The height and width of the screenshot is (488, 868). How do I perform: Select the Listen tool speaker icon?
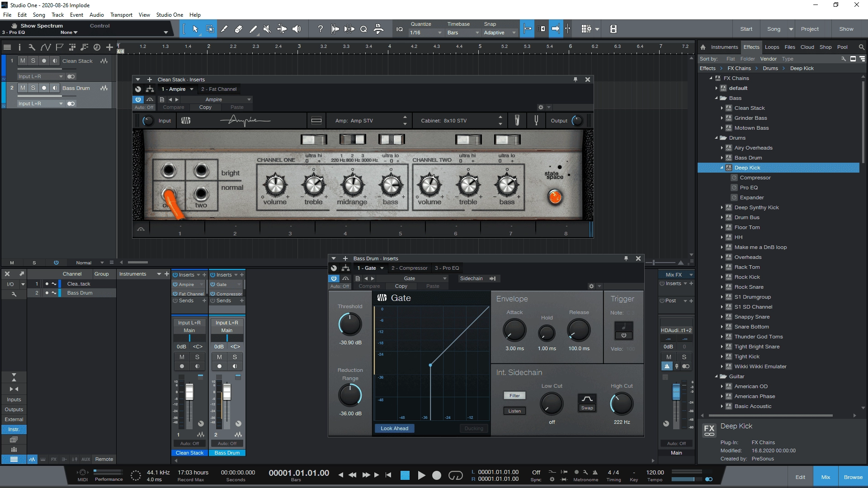(x=297, y=29)
